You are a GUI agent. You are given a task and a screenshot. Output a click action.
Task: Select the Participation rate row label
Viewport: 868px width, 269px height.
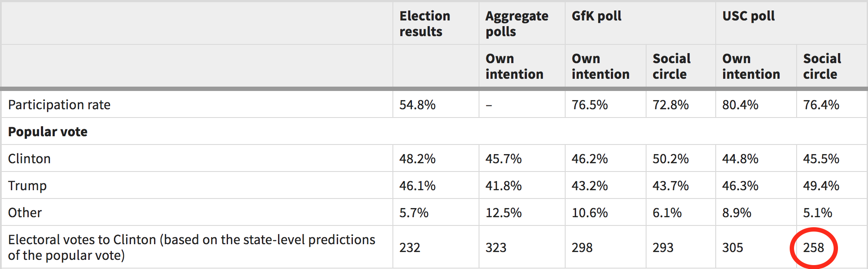59,105
